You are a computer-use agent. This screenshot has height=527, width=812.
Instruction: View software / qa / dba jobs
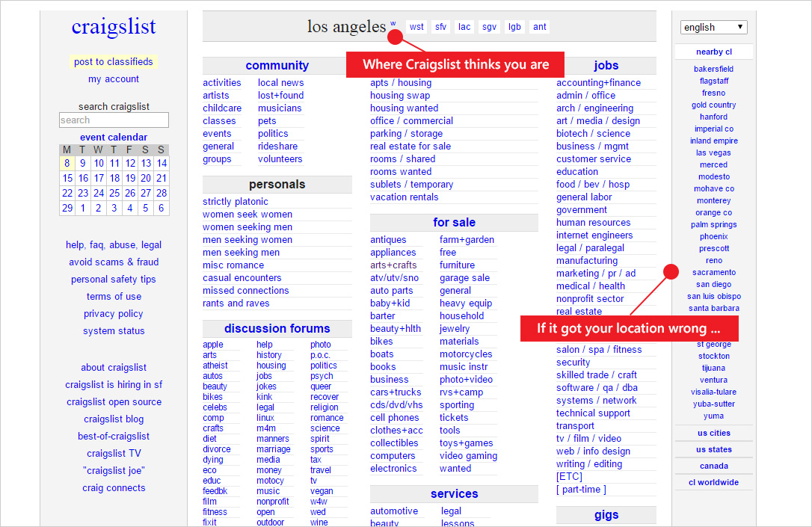(597, 388)
